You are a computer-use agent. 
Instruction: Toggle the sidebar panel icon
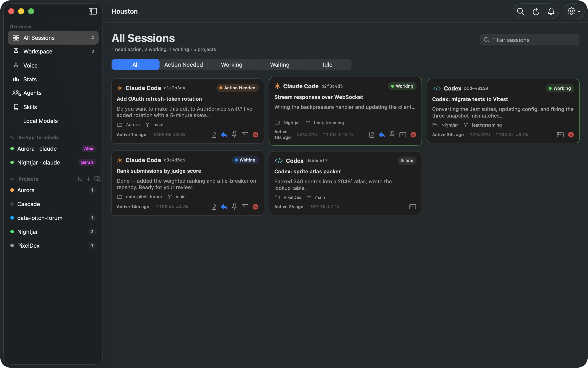[93, 11]
